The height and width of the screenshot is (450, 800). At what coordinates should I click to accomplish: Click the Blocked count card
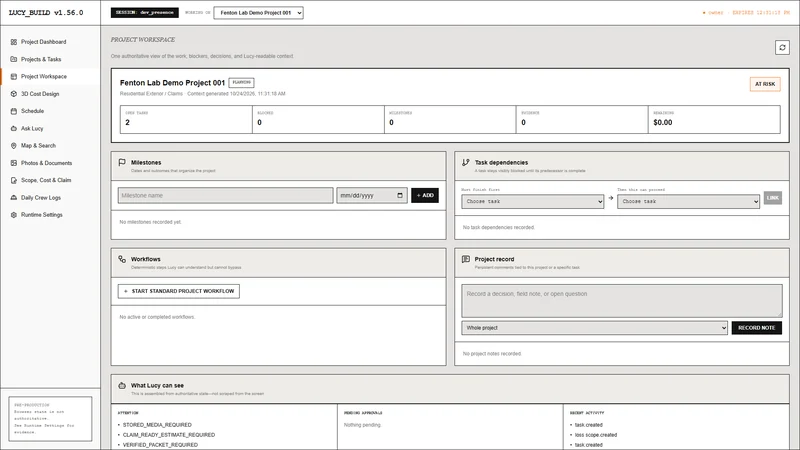(x=318, y=119)
